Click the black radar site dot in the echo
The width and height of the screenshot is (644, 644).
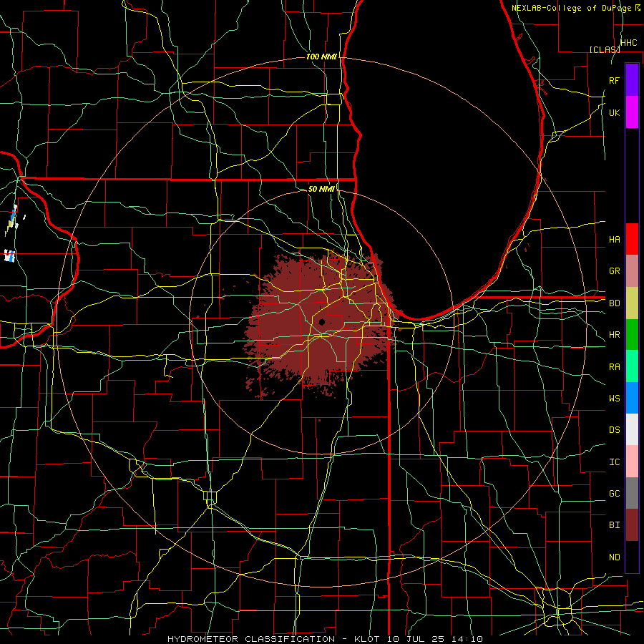(321, 321)
